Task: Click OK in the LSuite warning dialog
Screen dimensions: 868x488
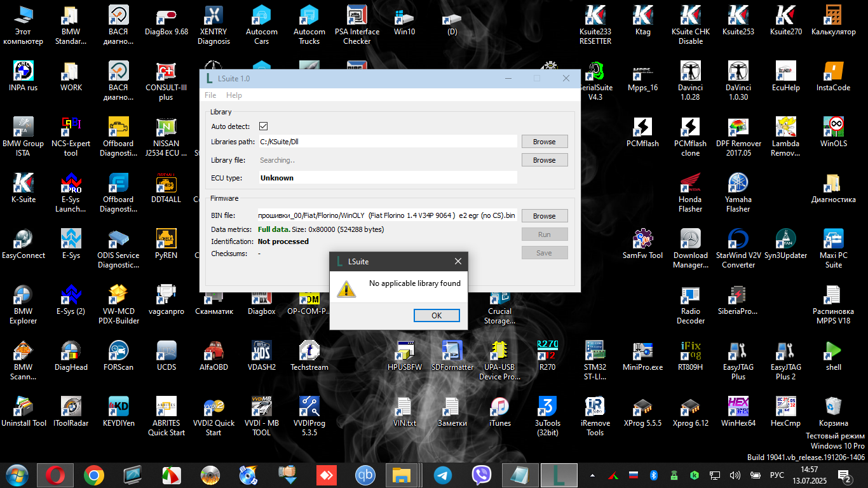Action: [x=437, y=315]
